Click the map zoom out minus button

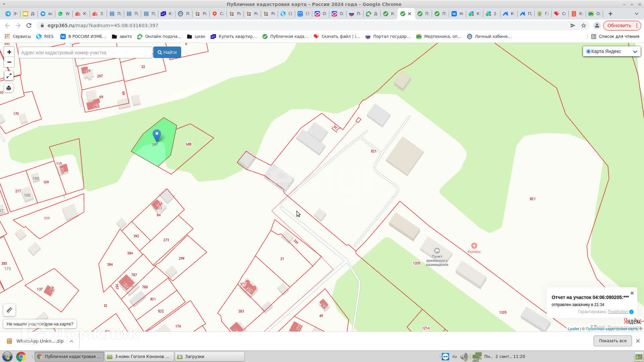pyautogui.click(x=9, y=62)
